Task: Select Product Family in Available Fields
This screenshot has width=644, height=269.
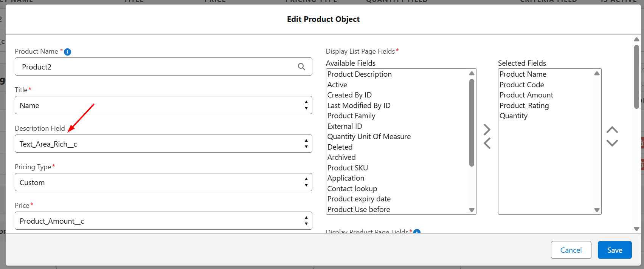Action: [x=351, y=116]
